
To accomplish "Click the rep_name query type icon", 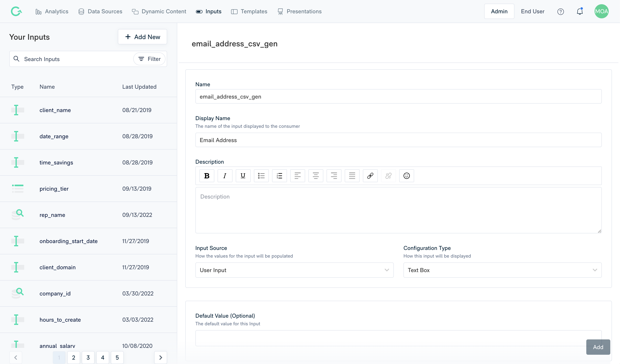I will 18,215.
